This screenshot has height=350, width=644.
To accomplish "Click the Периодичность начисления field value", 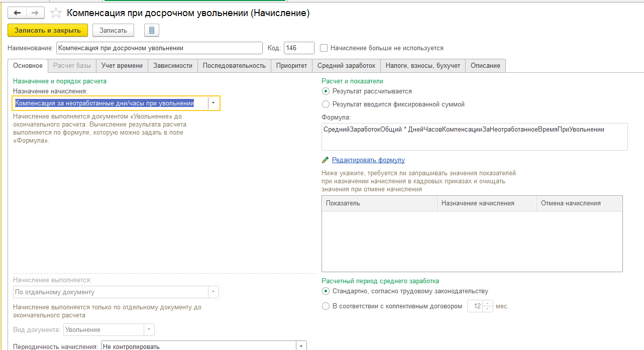I will [198, 346].
